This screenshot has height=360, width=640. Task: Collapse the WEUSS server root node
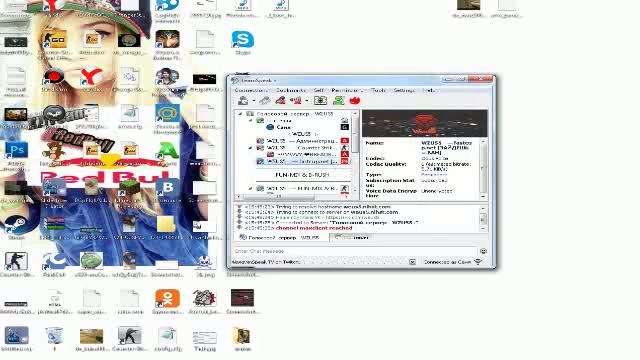coord(240,114)
